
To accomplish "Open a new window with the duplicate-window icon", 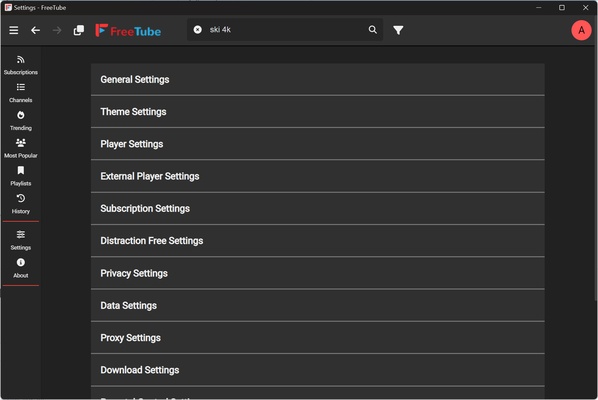I will tap(79, 30).
